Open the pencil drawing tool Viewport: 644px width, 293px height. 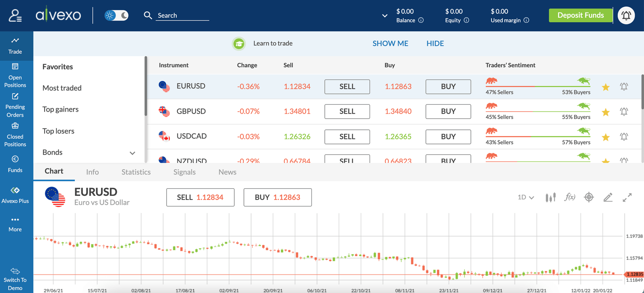pos(608,197)
